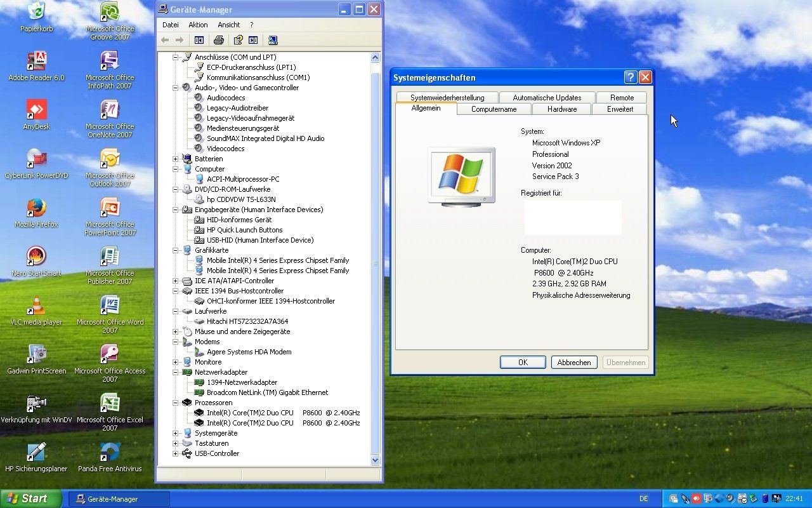Collapse Audio-, Video- und Gamecontroller node
The image size is (812, 508).
[x=176, y=88]
